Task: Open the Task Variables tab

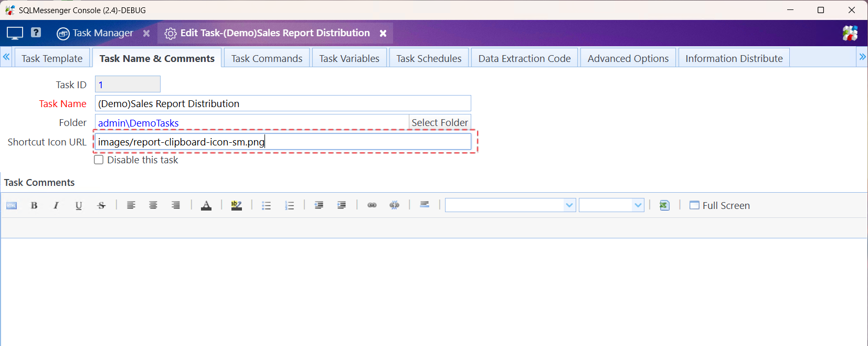Action: pos(349,58)
